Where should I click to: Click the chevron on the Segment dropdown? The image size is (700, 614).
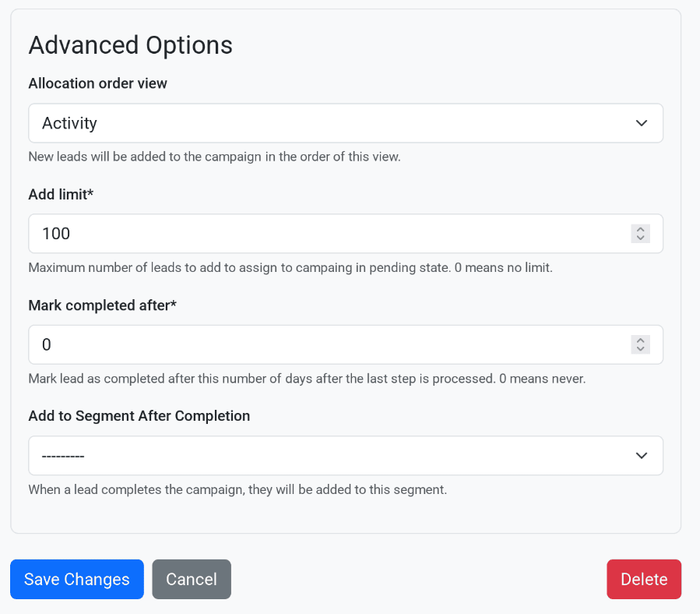pos(641,455)
